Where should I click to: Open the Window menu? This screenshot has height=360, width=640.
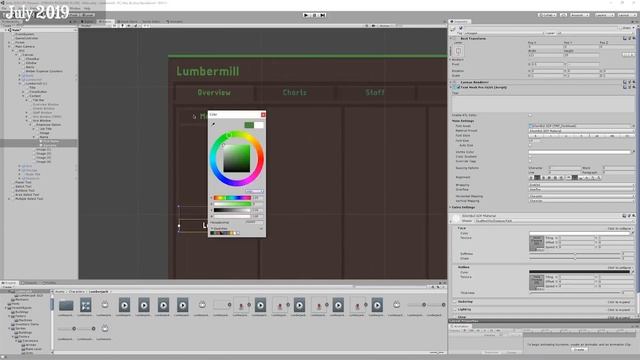click(76, 8)
